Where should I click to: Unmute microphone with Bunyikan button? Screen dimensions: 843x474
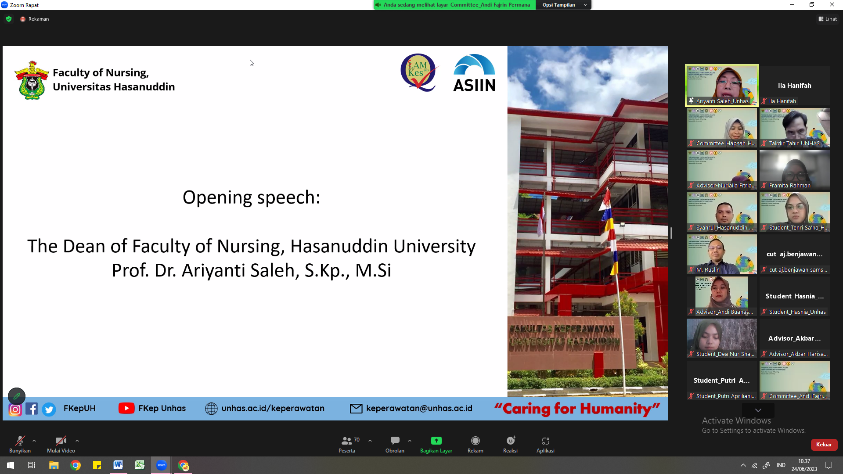pyautogui.click(x=17, y=441)
